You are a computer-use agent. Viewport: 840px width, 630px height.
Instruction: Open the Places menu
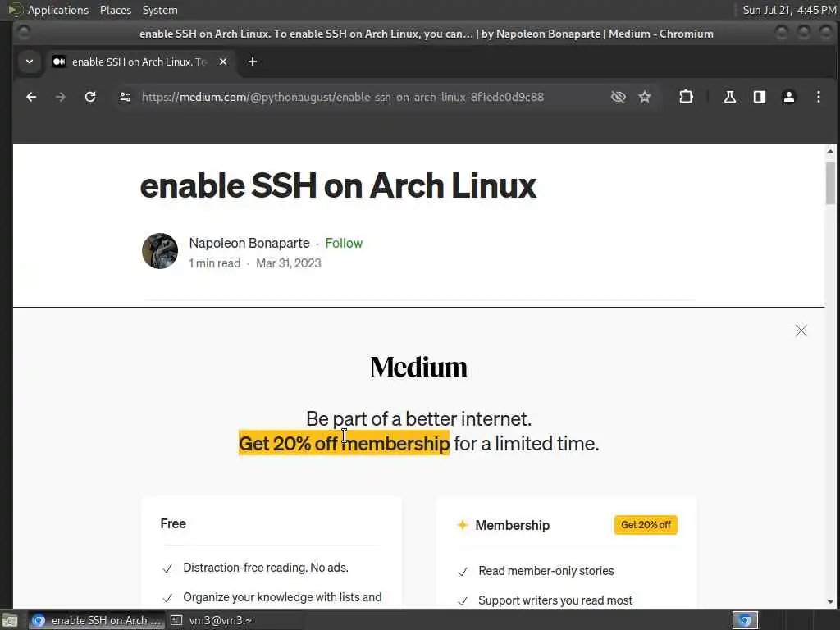click(116, 10)
